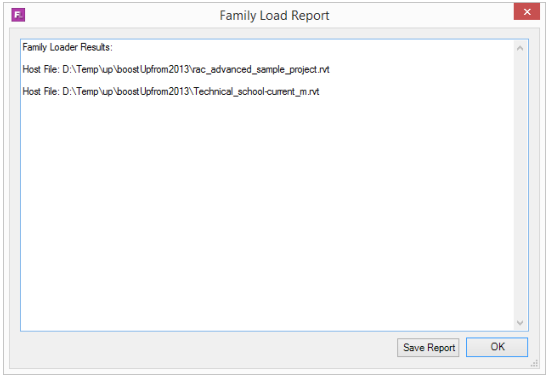
Task: Click 'boostUpfrom2013' in the second host path
Action: [x=153, y=92]
